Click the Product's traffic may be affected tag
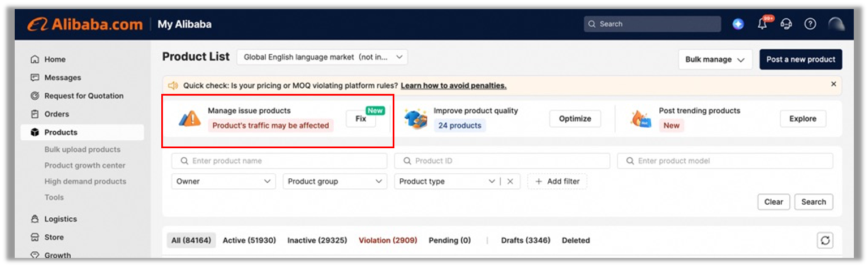This screenshot has width=868, height=267. pos(270,126)
